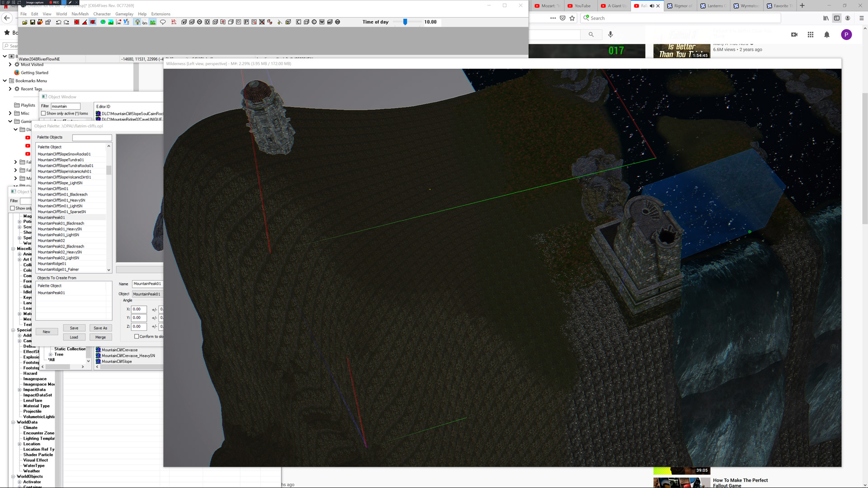Click the green globe world icon
Screen dimensions: 868x488
pos(103,22)
